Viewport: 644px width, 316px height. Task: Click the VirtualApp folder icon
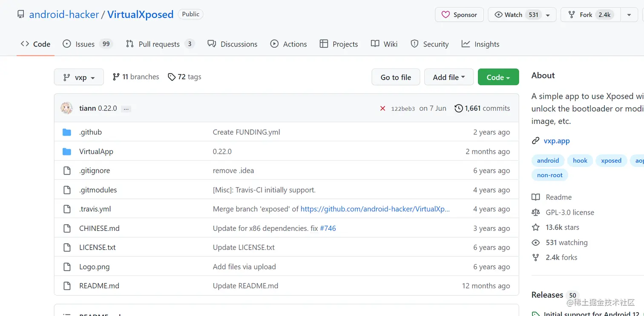click(67, 151)
